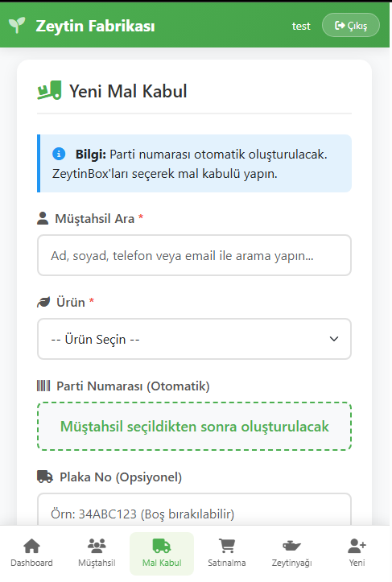Click the Dashboard home icon
Image resolution: width=392 pixels, height=582 pixels.
pyautogui.click(x=31, y=546)
